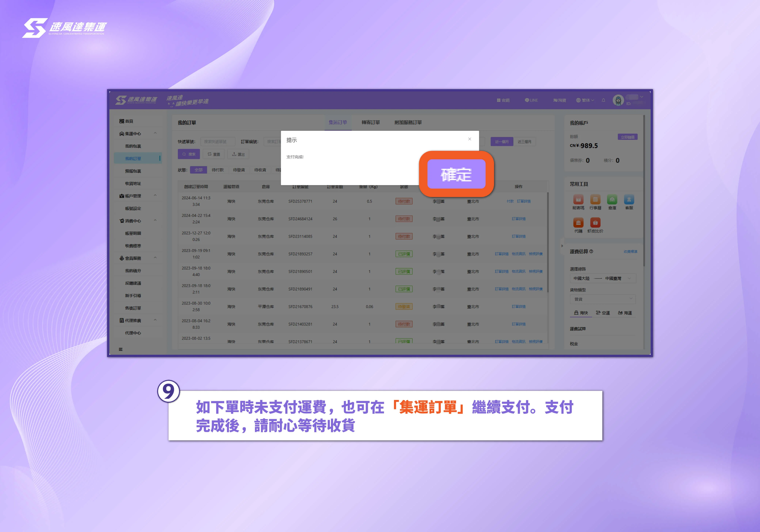Open the 官網 official site link in the header
Image resolution: width=760 pixels, height=532 pixels.
click(x=503, y=100)
